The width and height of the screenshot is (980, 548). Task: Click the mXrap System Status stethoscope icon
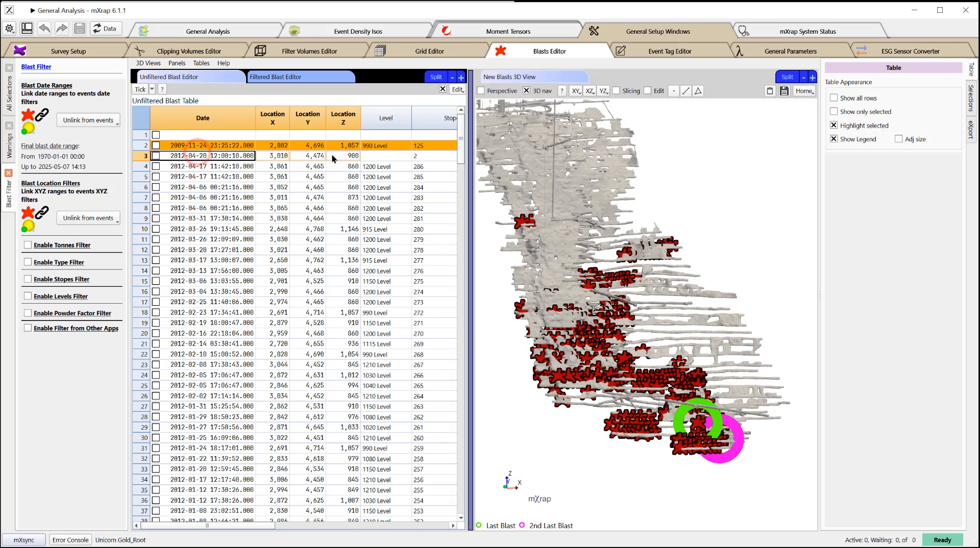coord(744,31)
